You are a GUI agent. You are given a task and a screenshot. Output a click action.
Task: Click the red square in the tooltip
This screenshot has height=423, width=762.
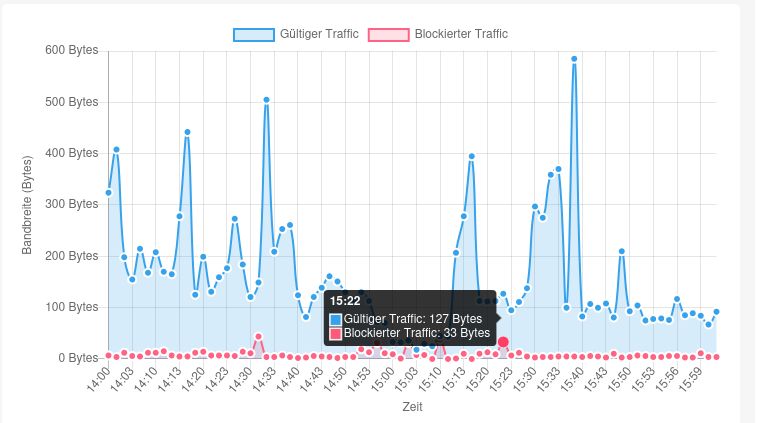pos(335,333)
